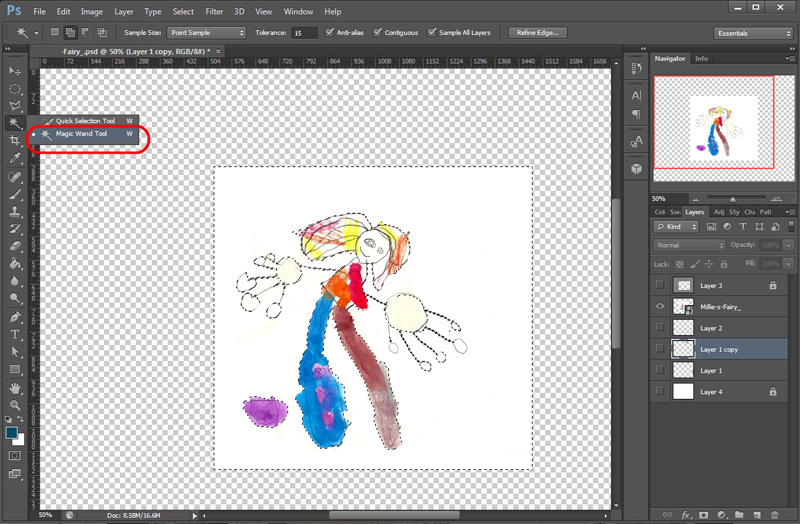800x524 pixels.
Task: Open the 3D panel cube icon
Action: point(636,168)
